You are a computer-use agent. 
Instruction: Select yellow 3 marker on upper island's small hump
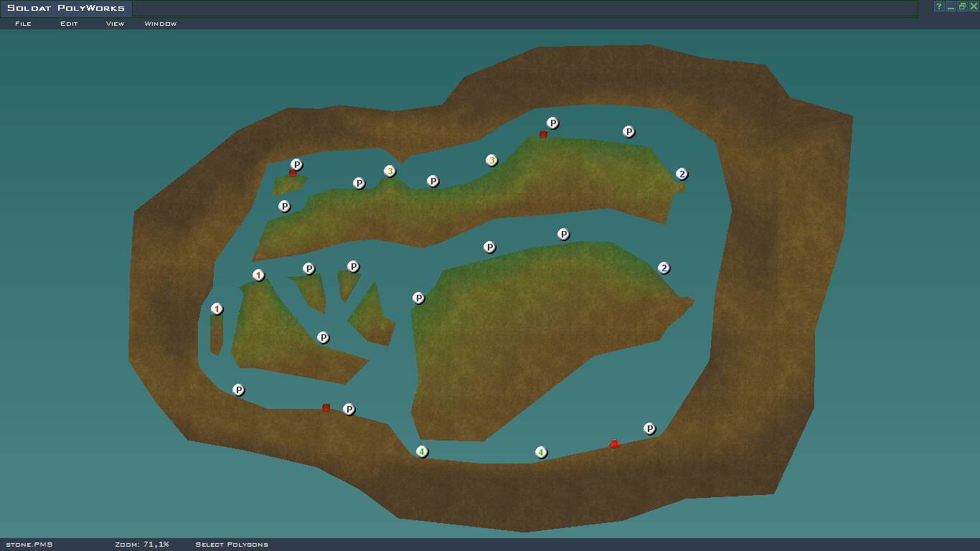(x=390, y=171)
